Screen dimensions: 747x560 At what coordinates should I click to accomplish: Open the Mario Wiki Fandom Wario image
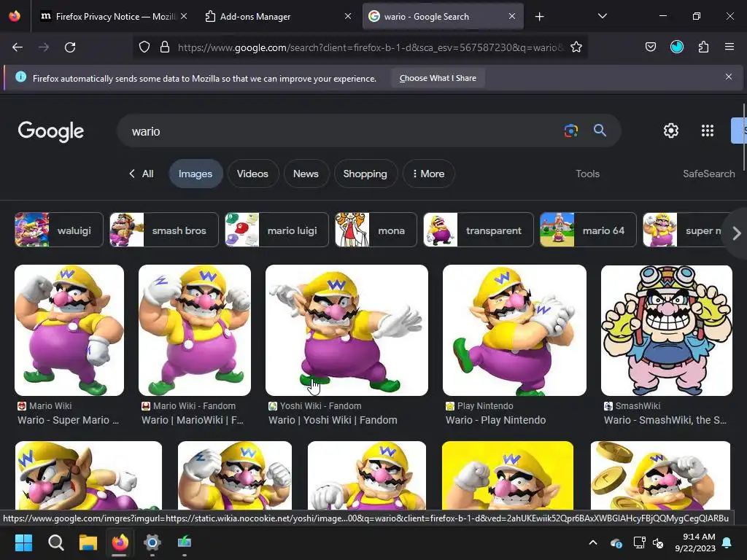194,330
